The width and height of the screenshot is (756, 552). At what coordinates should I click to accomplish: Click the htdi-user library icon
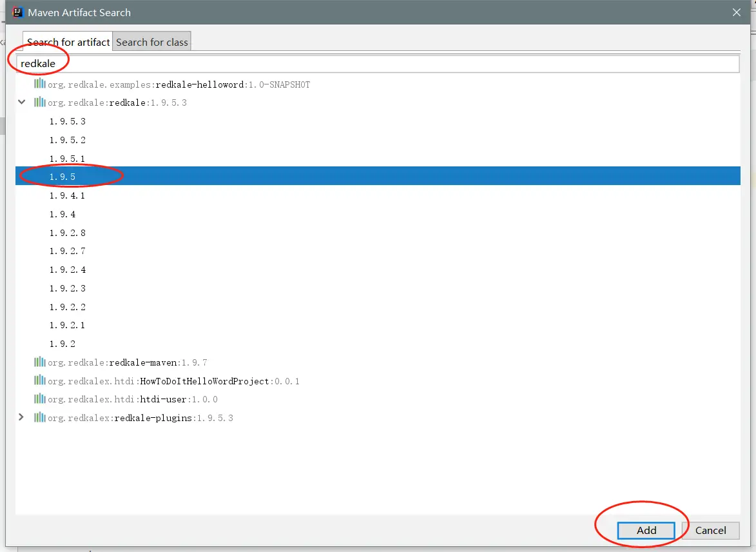pyautogui.click(x=39, y=399)
